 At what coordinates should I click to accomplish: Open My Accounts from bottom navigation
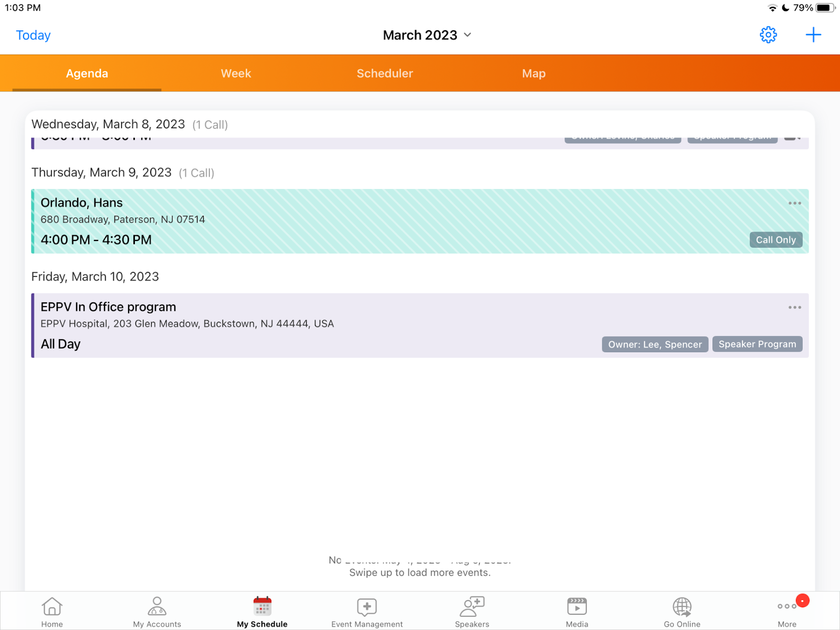pos(157,612)
